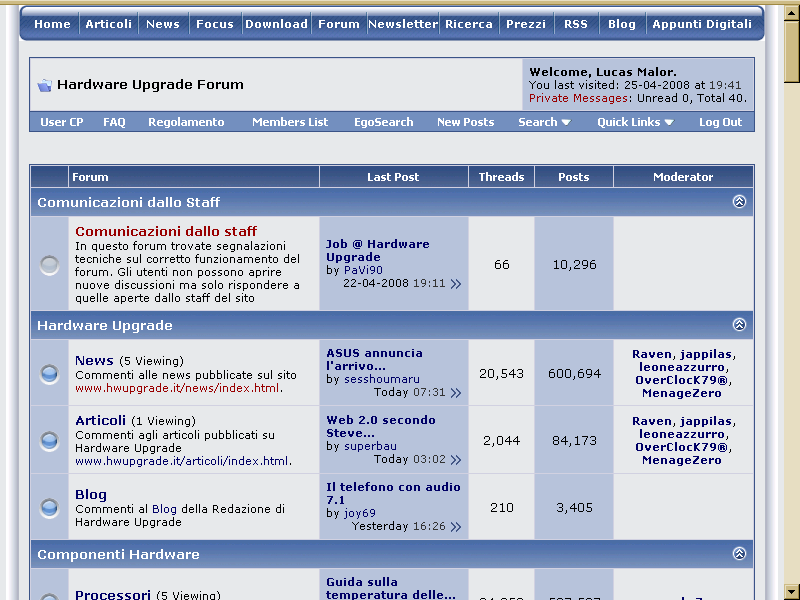The image size is (800, 600).
Task: Open Blog link in Commenti al Blog description
Action: pyautogui.click(x=164, y=509)
